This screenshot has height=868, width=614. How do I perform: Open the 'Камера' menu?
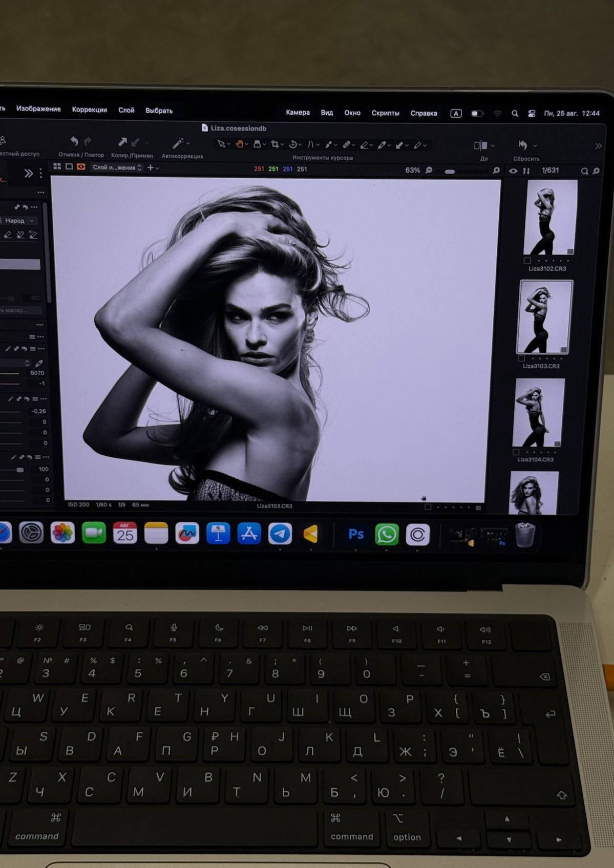298,112
